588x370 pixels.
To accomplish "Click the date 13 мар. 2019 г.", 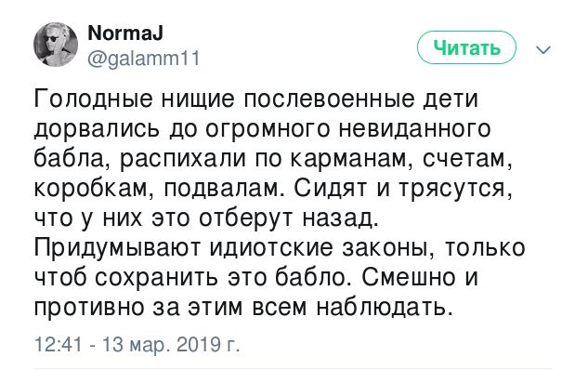I will click(171, 344).
